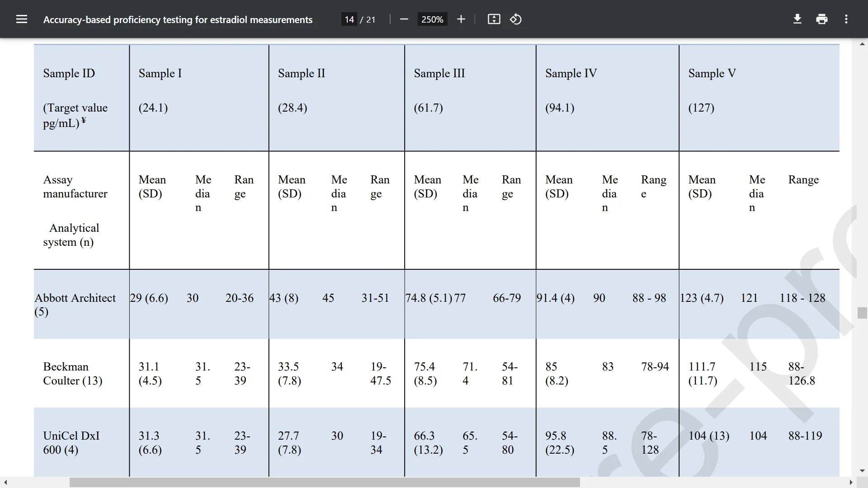This screenshot has width=868, height=488.
Task: Open the print dialog
Action: pos(821,19)
